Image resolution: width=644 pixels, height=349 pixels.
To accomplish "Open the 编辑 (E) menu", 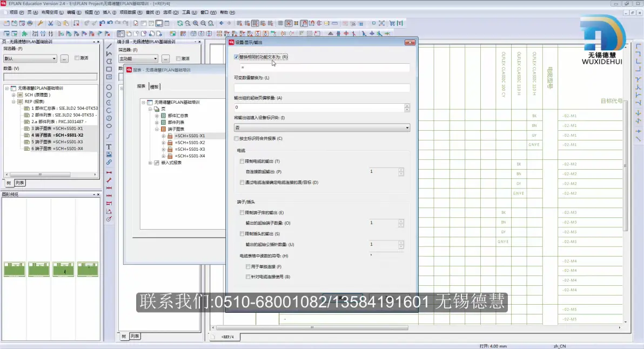I will coord(74,12).
